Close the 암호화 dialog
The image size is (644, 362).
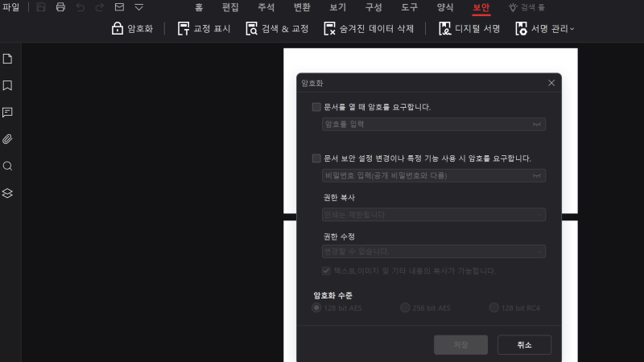551,83
